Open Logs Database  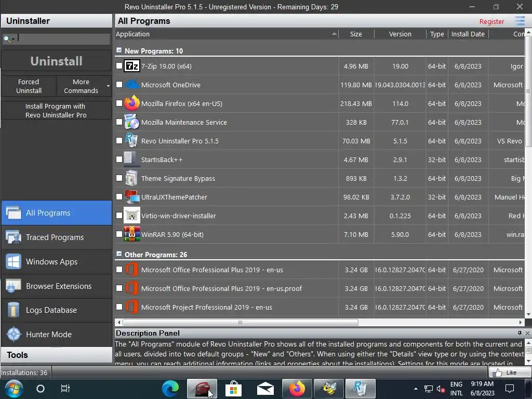(x=57, y=310)
